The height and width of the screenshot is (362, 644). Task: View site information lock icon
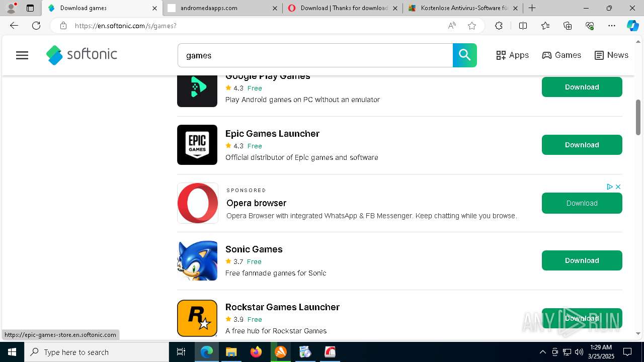(x=63, y=26)
